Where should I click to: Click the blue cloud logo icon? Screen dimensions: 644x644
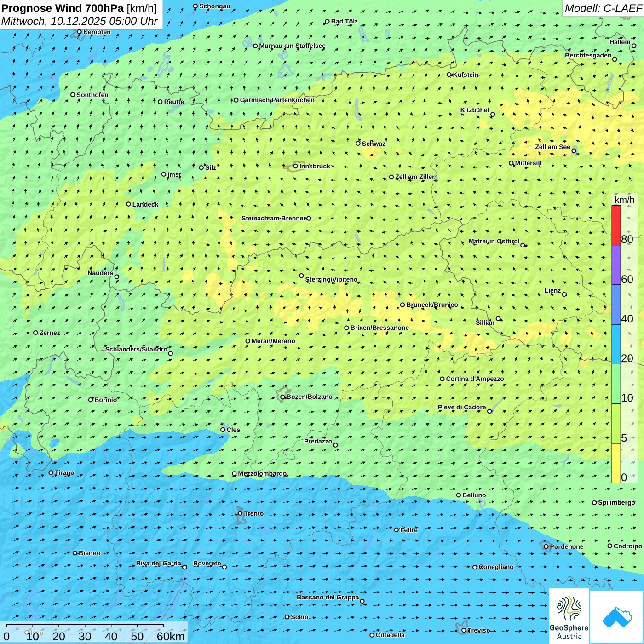tap(617, 617)
